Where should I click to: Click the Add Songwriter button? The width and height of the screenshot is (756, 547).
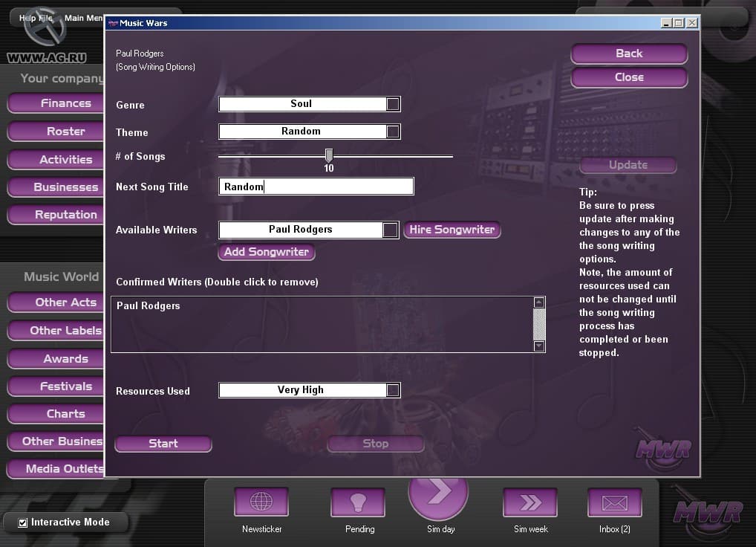tap(266, 252)
